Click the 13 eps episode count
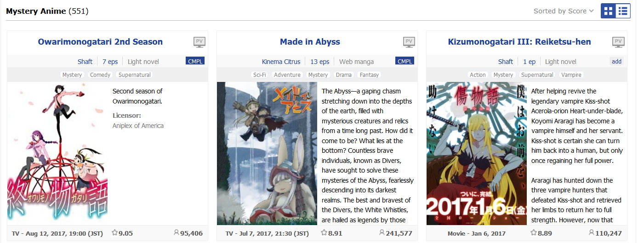The height and width of the screenshot is (243, 644). [x=320, y=62]
